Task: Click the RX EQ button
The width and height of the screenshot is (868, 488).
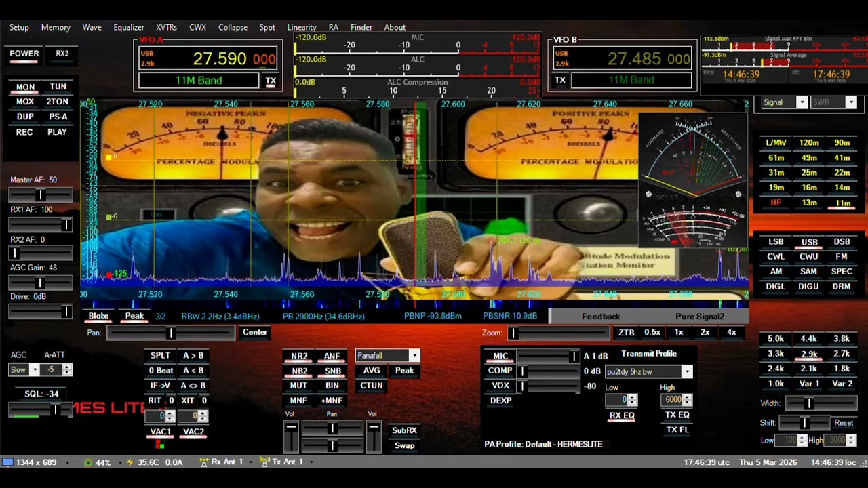Action: coord(622,415)
